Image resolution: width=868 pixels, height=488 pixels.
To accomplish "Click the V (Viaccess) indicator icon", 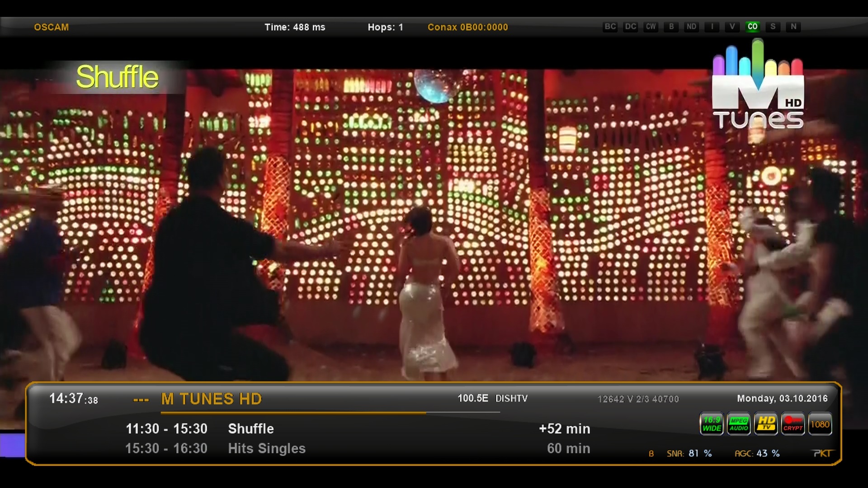I will (732, 27).
